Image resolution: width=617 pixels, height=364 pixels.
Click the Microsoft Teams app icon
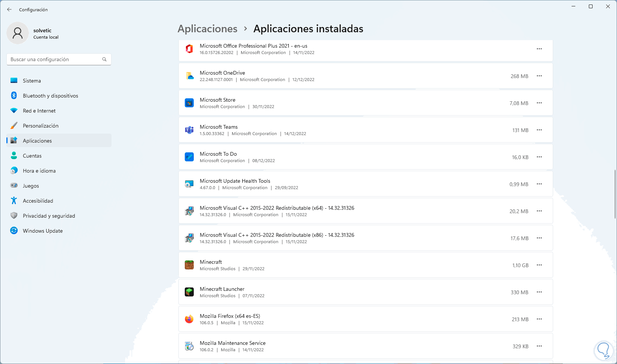189,130
